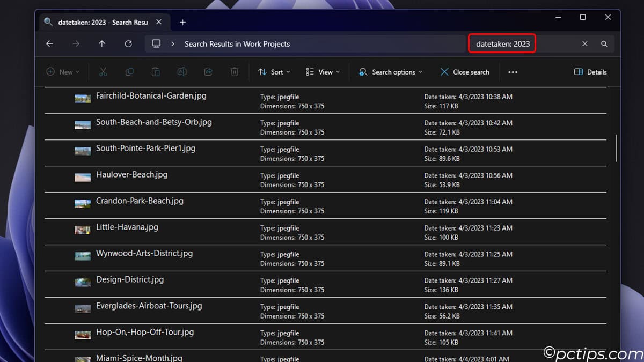Open the New item dropdown
Image resolution: width=644 pixels, height=362 pixels.
pos(63,72)
